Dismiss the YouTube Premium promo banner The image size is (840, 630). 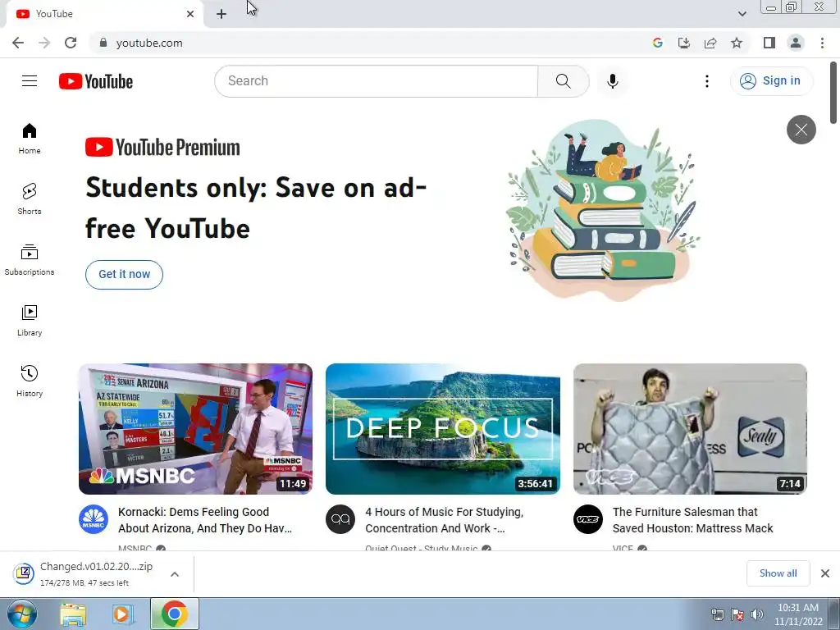click(801, 130)
